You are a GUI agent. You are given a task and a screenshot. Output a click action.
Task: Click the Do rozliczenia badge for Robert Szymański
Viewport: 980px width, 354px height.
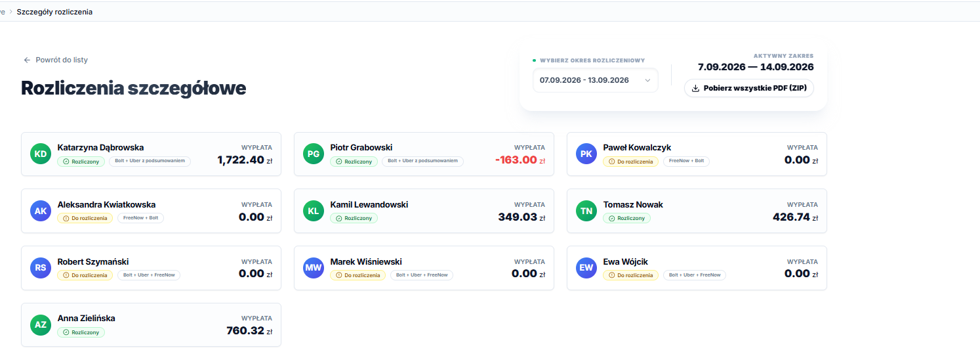pos(85,275)
